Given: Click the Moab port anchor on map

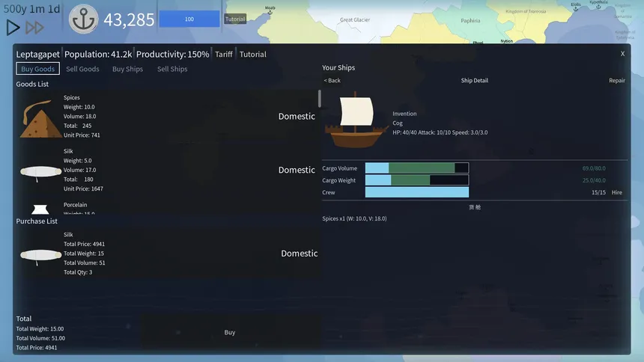Looking at the screenshot, I should pyautogui.click(x=270, y=12).
